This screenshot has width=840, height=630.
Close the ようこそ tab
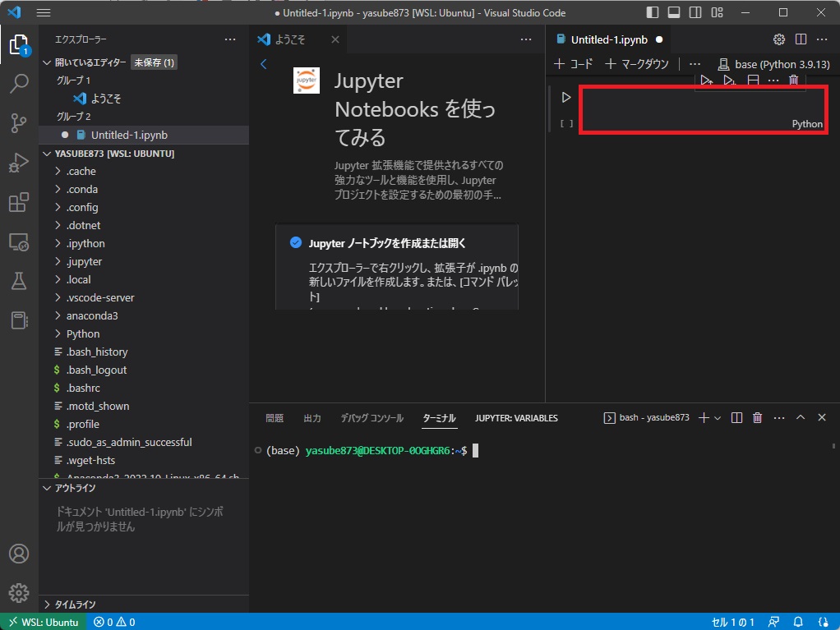click(335, 39)
